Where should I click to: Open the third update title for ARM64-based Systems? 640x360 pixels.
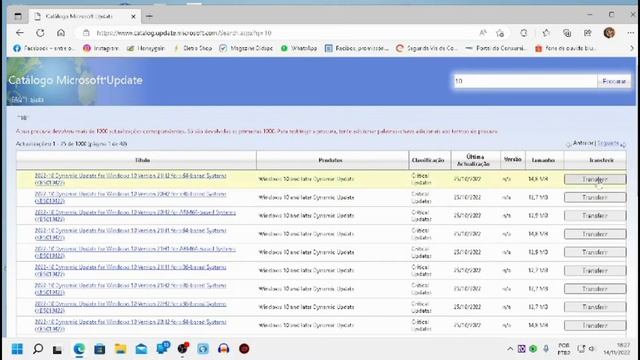point(135,216)
